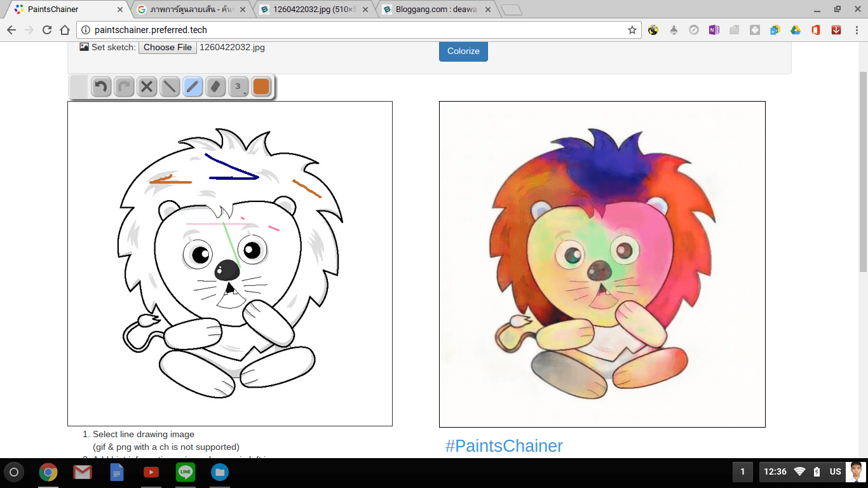Click the clock showing 12:36
This screenshot has height=488, width=868.
775,471
